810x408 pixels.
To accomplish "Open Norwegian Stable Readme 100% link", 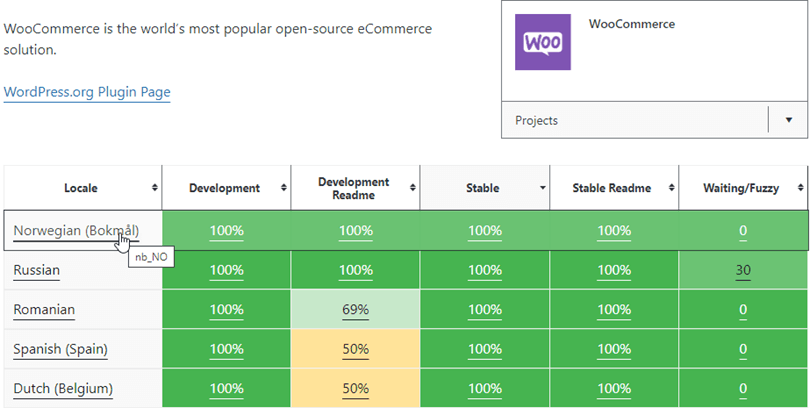I will click(x=614, y=231).
